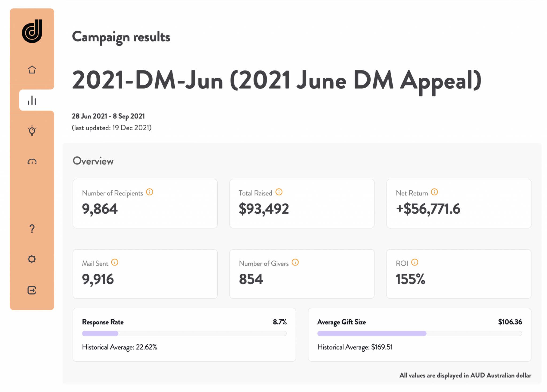547x392 pixels.
Task: Click the Number of Givers 854 card
Action: 302,274
